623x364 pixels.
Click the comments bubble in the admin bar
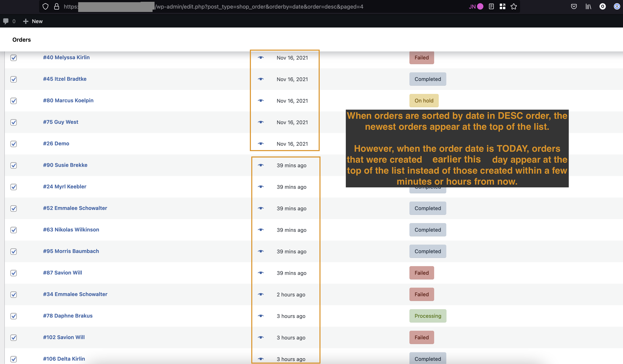pos(6,21)
